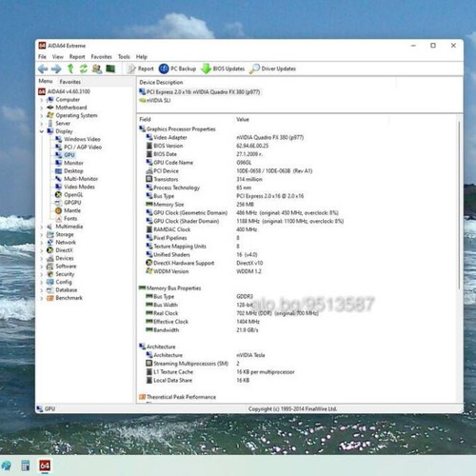
Task: Click the Refresh toolbar icon
Action: click(x=83, y=69)
